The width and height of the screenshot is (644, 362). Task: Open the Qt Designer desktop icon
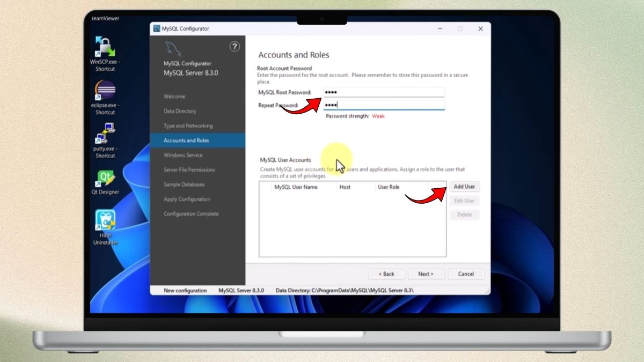(105, 182)
